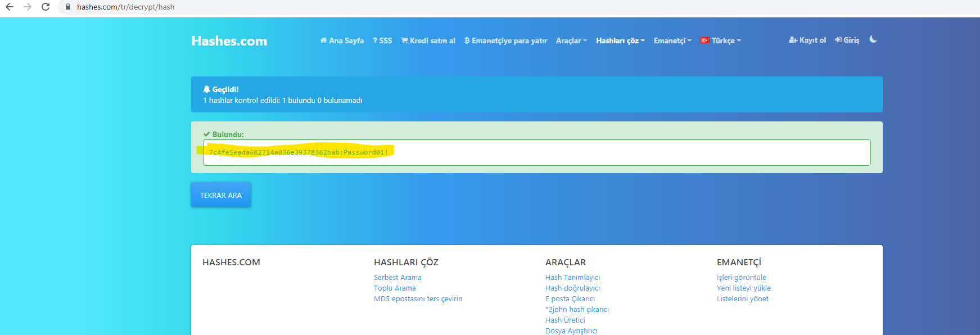Click the '1 hashlar kontrol edildi' message

(x=283, y=100)
